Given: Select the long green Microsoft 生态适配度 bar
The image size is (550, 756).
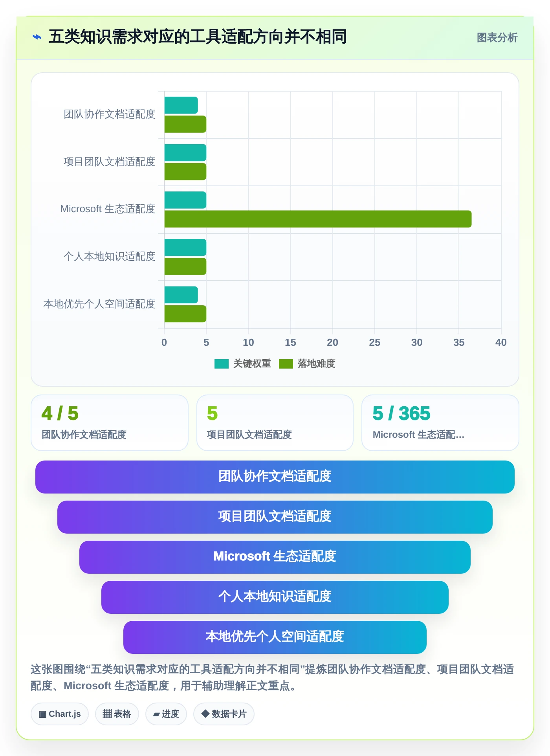Looking at the screenshot, I should coord(318,219).
